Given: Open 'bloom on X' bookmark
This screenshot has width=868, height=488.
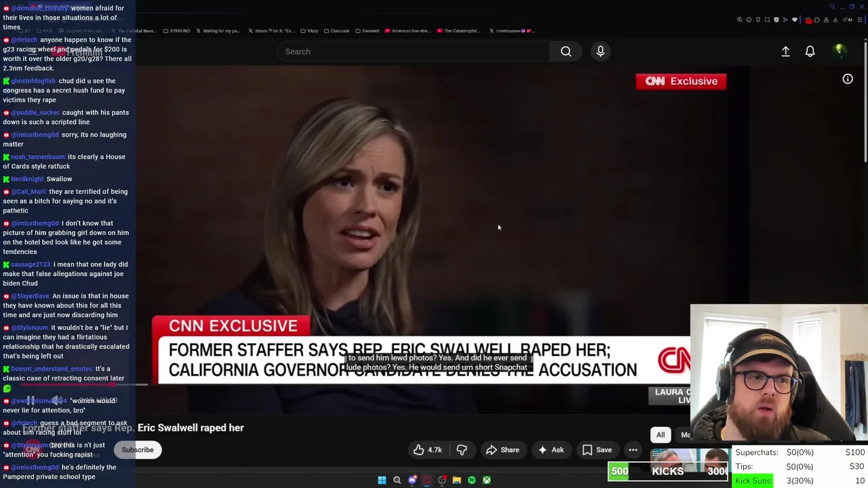Looking at the screenshot, I should pos(271,30).
